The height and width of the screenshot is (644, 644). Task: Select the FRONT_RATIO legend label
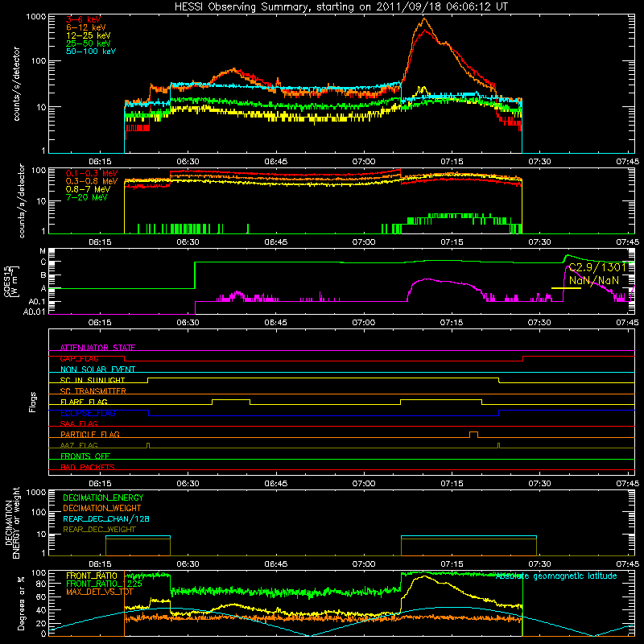(x=92, y=576)
